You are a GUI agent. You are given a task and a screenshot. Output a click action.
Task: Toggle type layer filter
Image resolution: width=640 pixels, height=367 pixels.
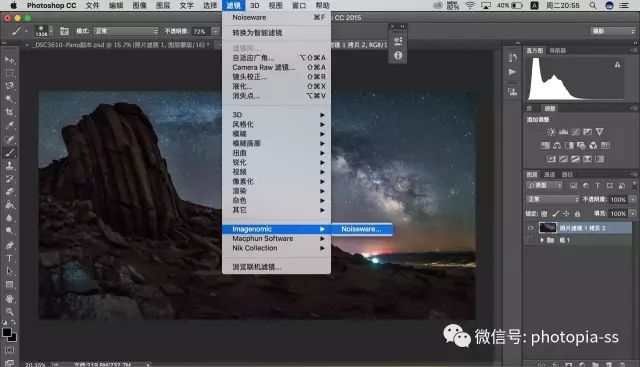coord(598,185)
